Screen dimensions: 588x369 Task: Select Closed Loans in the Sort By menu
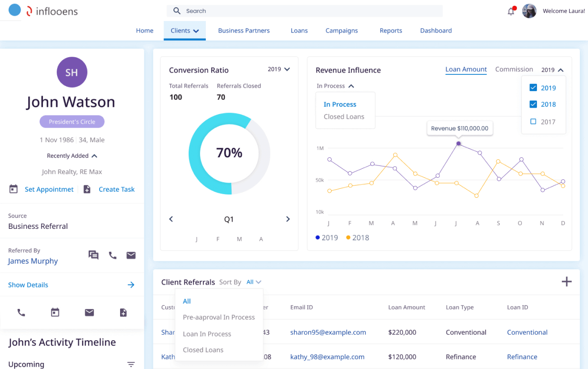(x=203, y=349)
